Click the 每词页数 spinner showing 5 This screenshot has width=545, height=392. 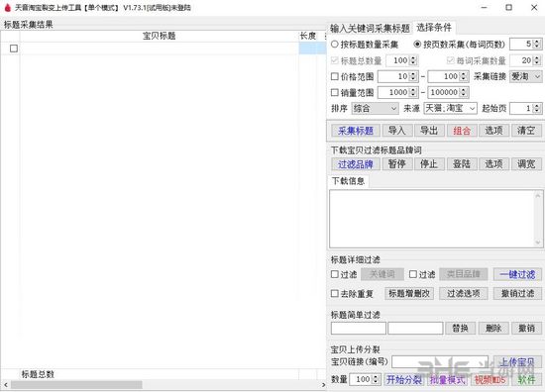526,45
